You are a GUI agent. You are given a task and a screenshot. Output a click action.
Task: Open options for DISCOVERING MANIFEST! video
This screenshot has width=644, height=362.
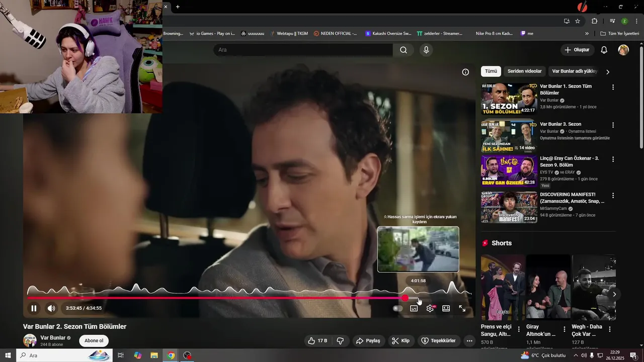pyautogui.click(x=613, y=195)
